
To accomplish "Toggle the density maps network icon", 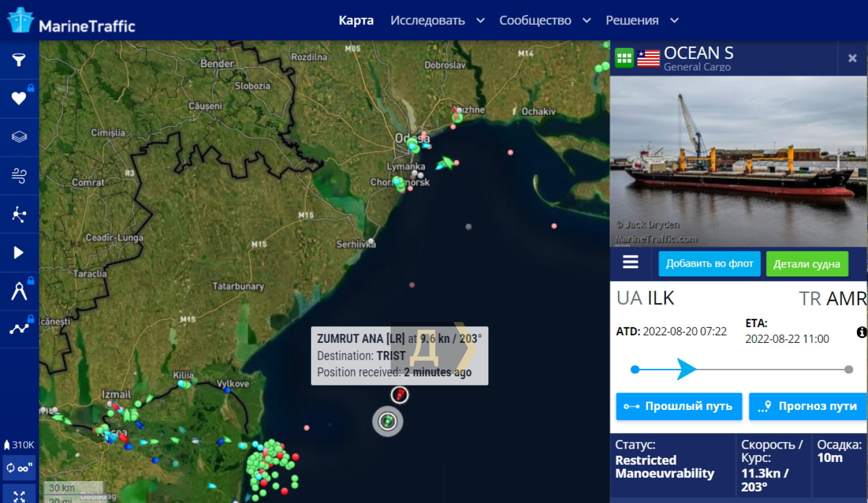I will [19, 214].
